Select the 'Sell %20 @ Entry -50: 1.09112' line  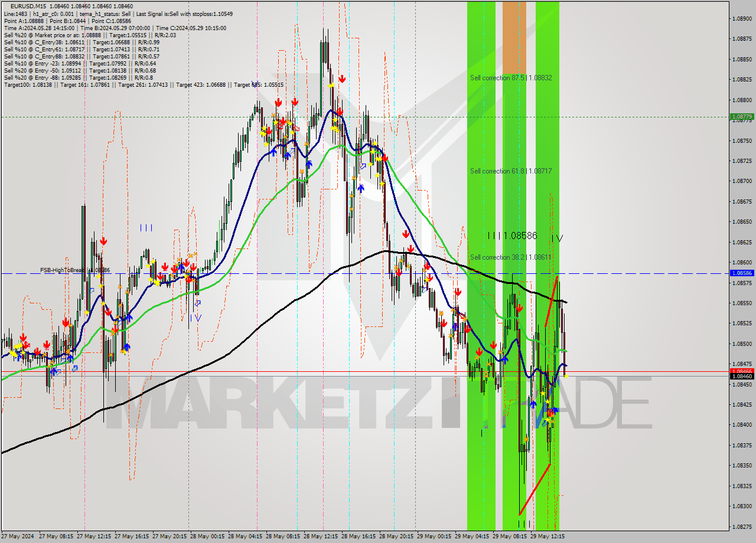coord(80,70)
